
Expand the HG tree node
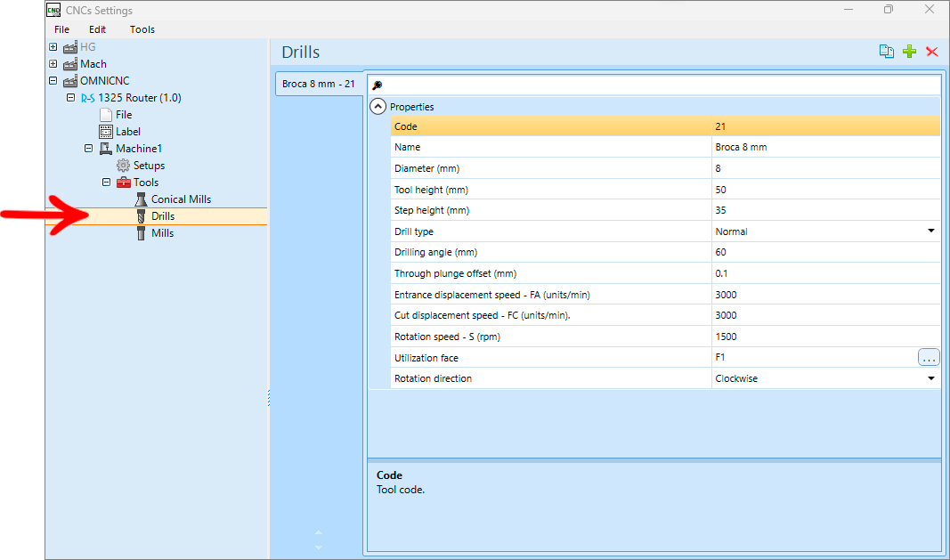click(53, 46)
